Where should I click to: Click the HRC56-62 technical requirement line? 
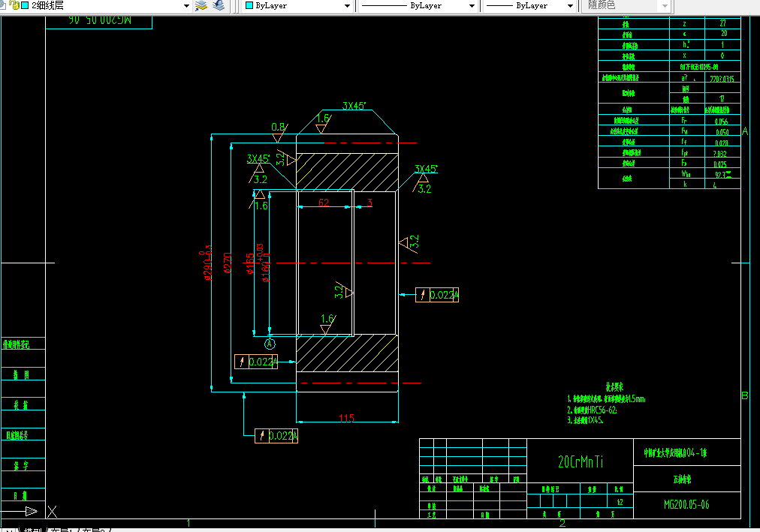coord(593,410)
